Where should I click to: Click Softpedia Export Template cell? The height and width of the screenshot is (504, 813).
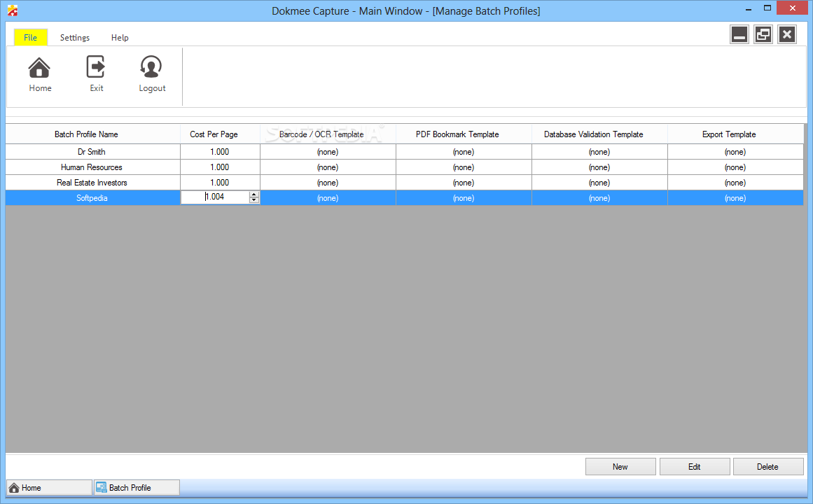pyautogui.click(x=736, y=198)
